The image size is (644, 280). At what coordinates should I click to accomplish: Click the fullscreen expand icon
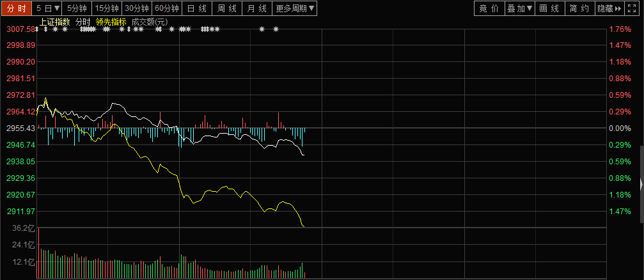coord(633,8)
